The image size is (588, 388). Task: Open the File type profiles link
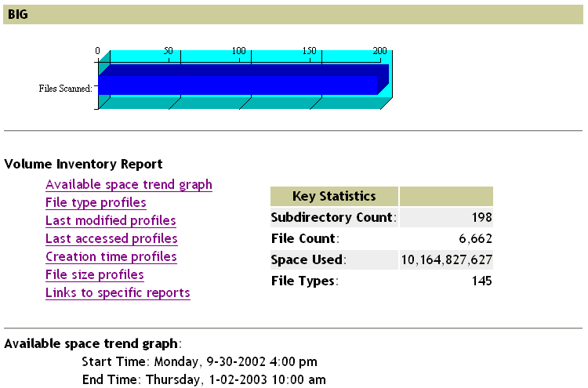point(96,203)
